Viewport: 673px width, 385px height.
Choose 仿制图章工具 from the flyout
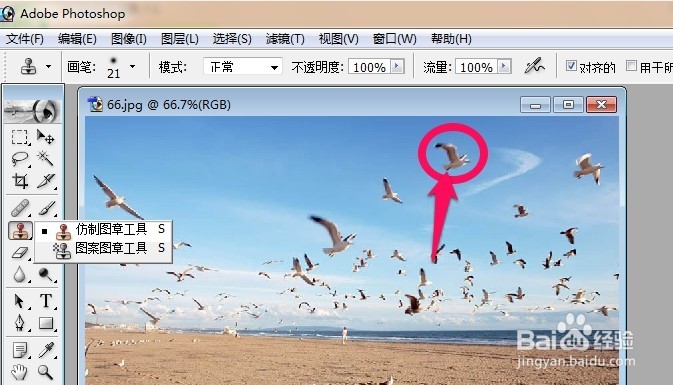coord(103,230)
